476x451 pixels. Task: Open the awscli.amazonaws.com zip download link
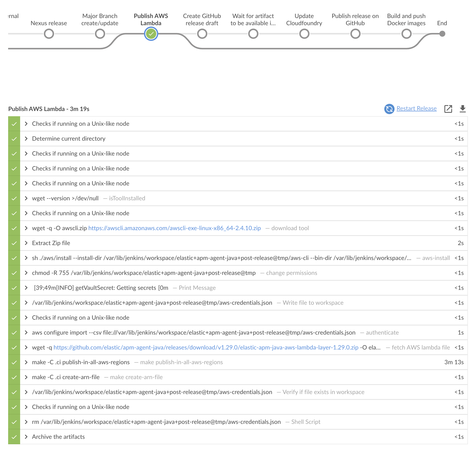174,228
